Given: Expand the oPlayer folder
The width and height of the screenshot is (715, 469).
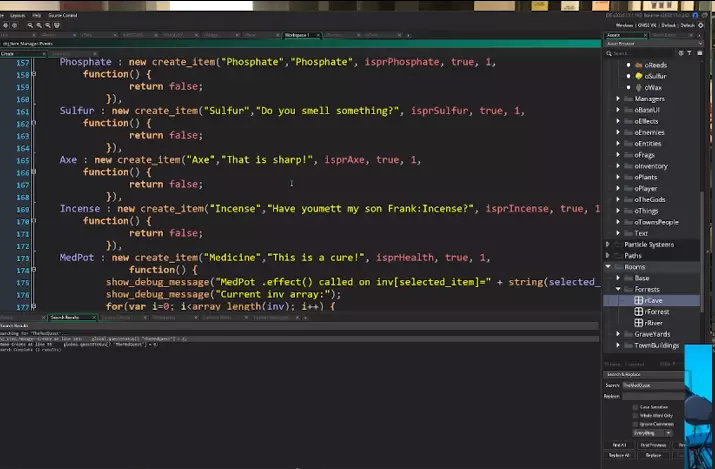Looking at the screenshot, I should 618,188.
